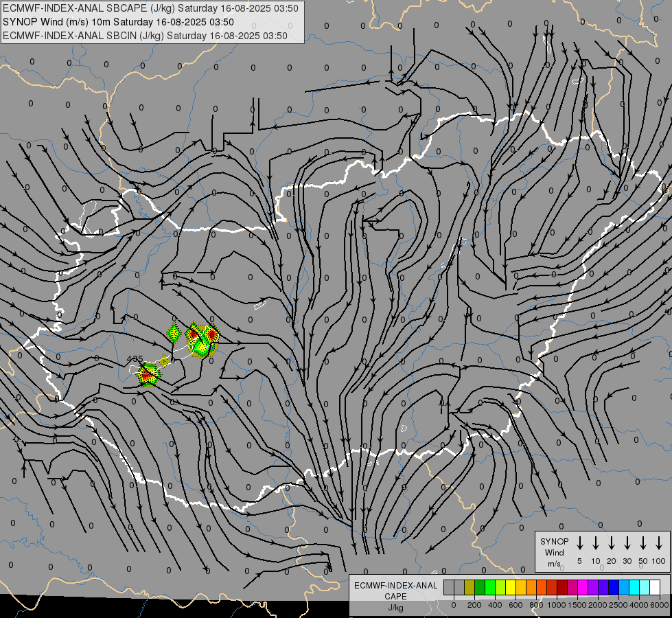The width and height of the screenshot is (672, 618).
Task: Click the SYNOP label in wind legend
Action: pos(554,541)
